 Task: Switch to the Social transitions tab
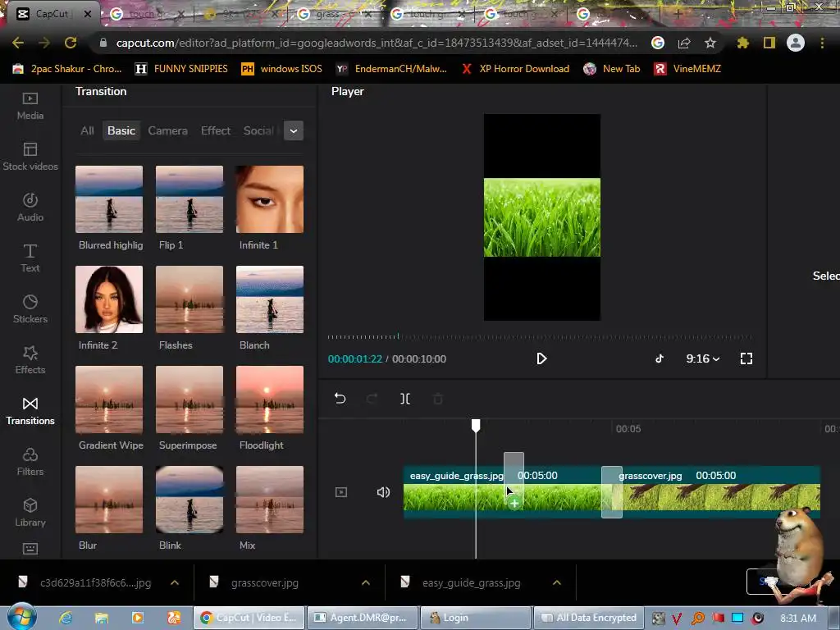(x=258, y=130)
